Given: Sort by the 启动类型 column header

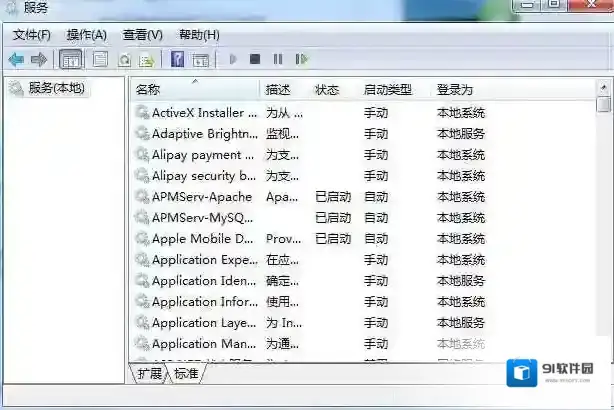Looking at the screenshot, I should click(387, 89).
